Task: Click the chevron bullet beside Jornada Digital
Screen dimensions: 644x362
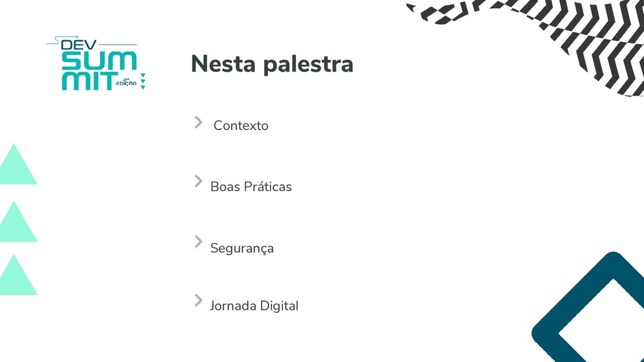Action: 198,300
